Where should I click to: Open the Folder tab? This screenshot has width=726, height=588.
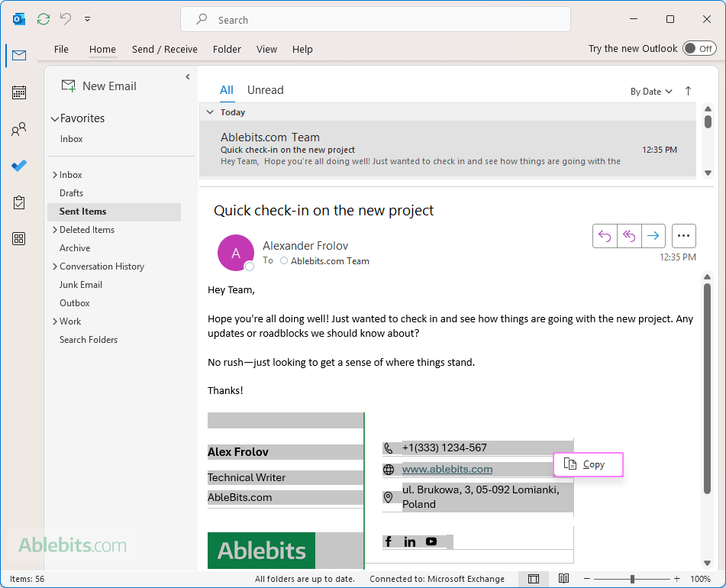coord(227,49)
